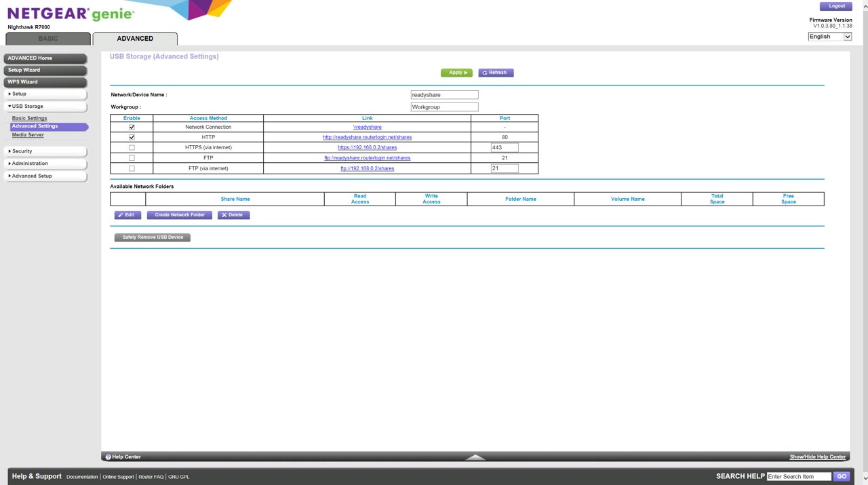
Task: Click Create Network Folder button
Action: [180, 215]
